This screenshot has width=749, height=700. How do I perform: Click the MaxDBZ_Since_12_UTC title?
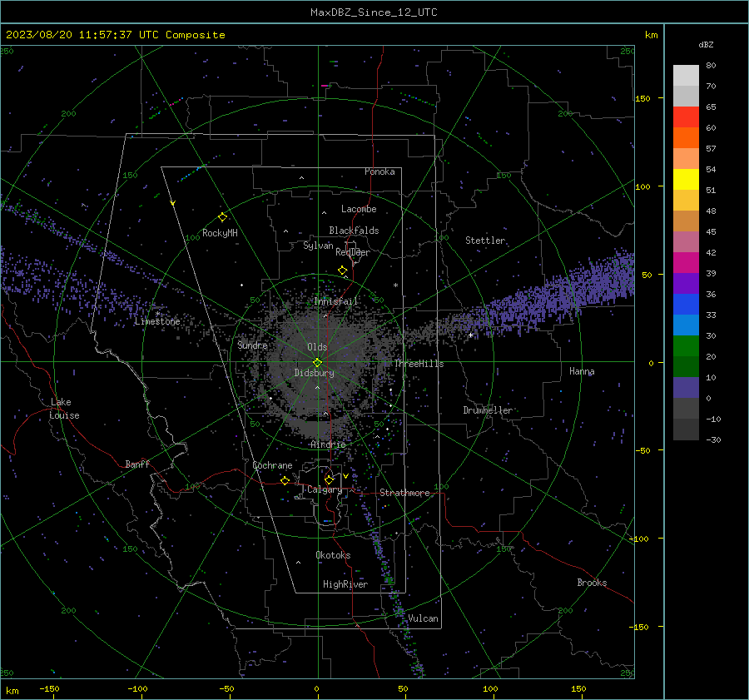pos(374,12)
